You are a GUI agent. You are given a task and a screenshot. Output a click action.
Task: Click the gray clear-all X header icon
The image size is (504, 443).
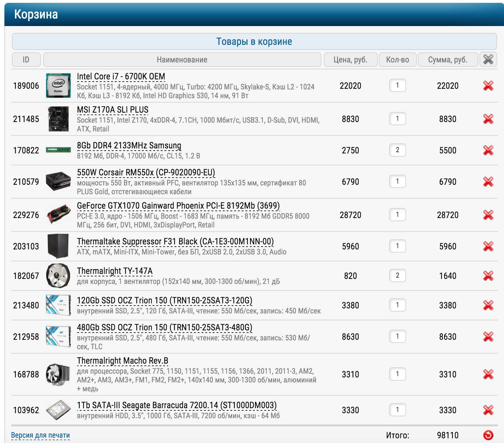(x=488, y=59)
